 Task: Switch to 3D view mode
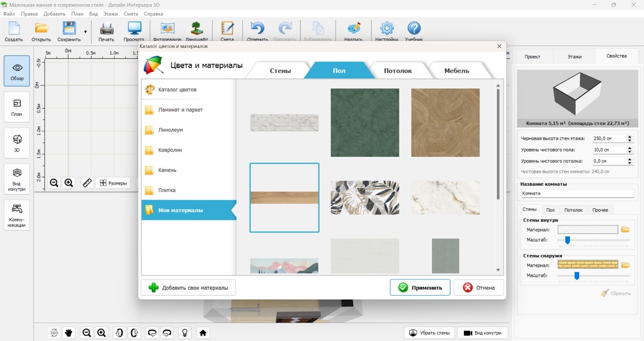pyautogui.click(x=17, y=143)
